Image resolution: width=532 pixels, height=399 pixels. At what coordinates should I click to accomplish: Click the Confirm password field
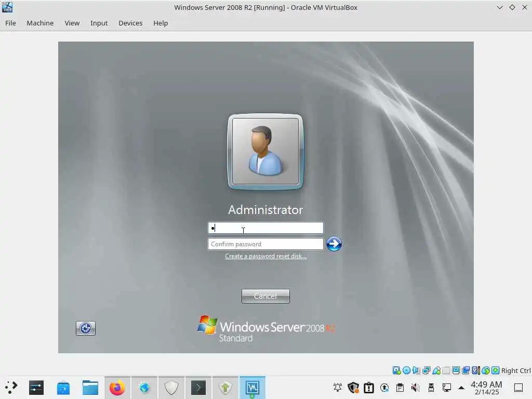[x=265, y=244]
